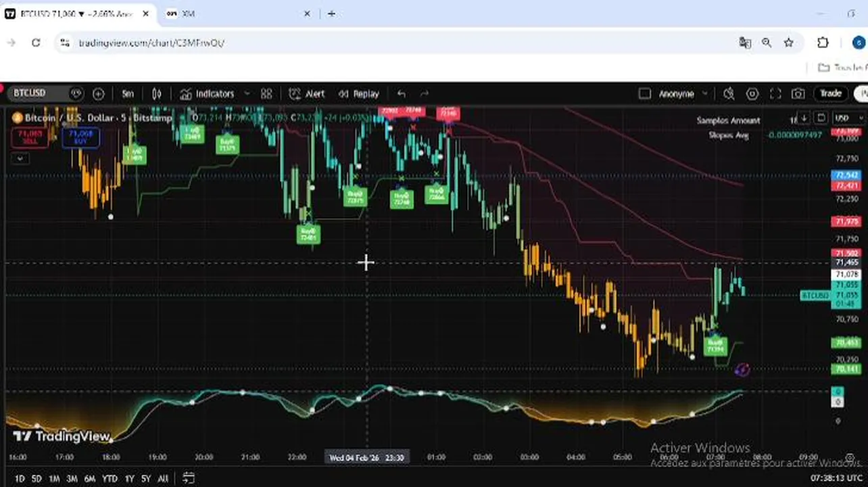This screenshot has height=487, width=868.
Task: Open the browser zoom magnifier icon
Action: coord(767,43)
